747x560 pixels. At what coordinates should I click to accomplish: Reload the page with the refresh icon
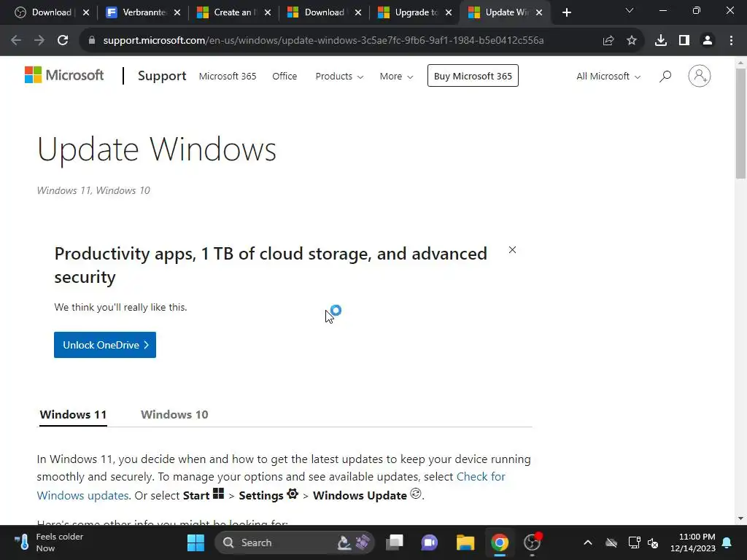63,41
